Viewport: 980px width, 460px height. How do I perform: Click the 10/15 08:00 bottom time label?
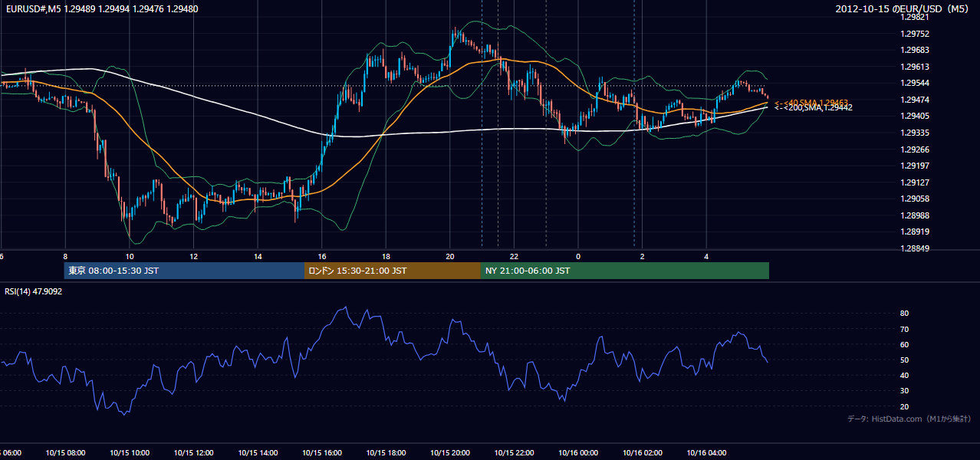pyautogui.click(x=65, y=453)
